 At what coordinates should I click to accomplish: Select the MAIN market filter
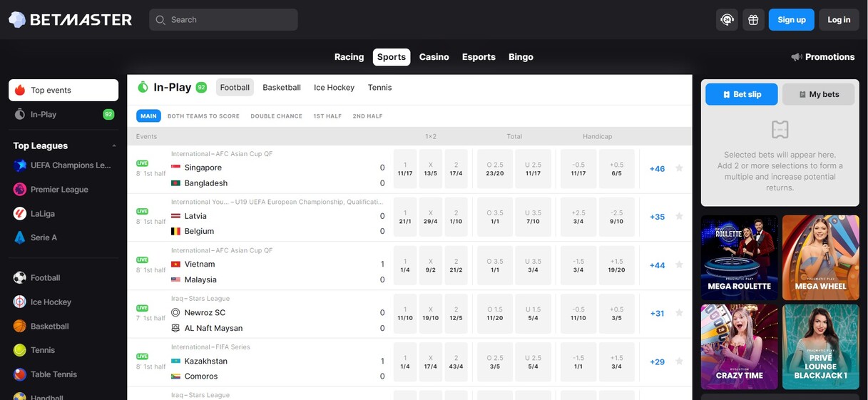click(x=148, y=116)
